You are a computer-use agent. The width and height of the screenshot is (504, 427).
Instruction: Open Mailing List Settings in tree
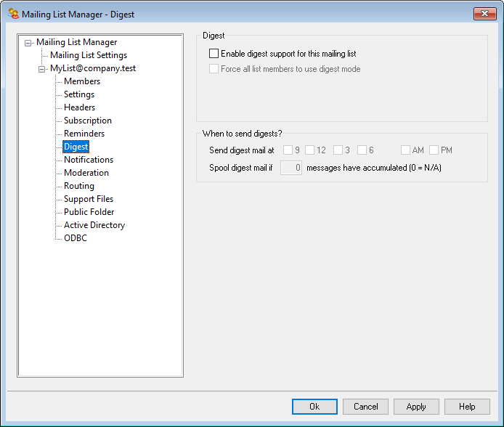tap(88, 55)
